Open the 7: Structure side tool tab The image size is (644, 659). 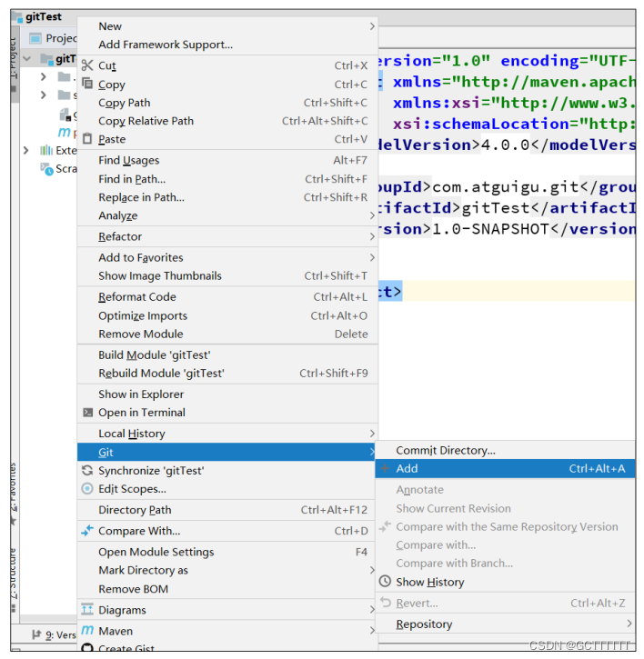coord(15,578)
